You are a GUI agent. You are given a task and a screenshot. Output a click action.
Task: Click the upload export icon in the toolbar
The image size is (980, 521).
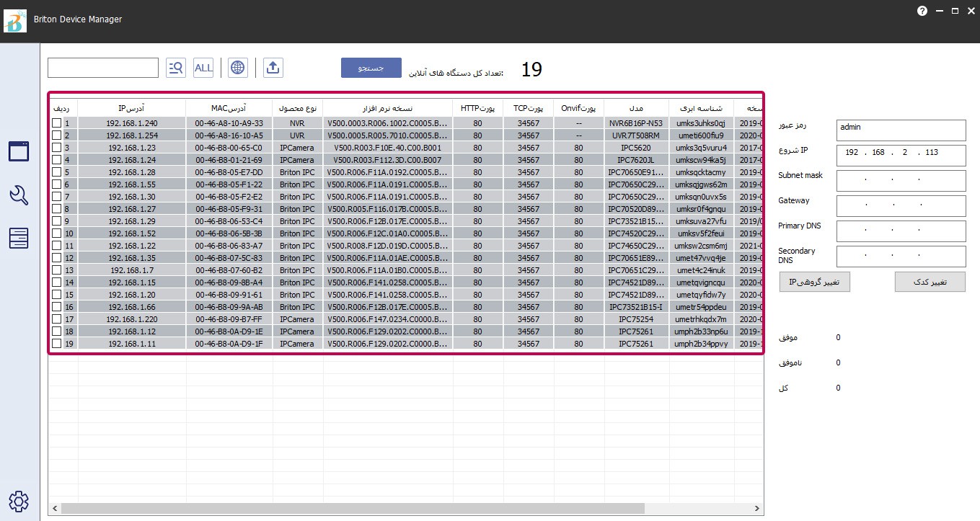[273, 68]
